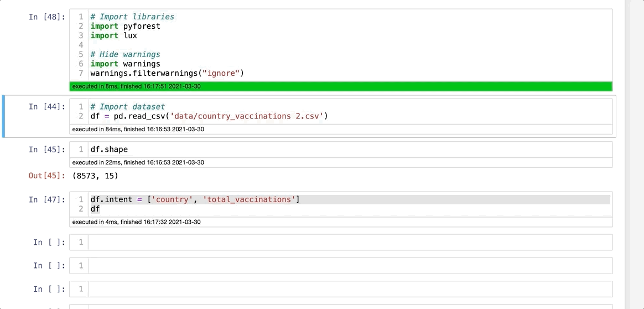Click into the first empty code cell
This screenshot has width=644, height=309.
coord(349,242)
